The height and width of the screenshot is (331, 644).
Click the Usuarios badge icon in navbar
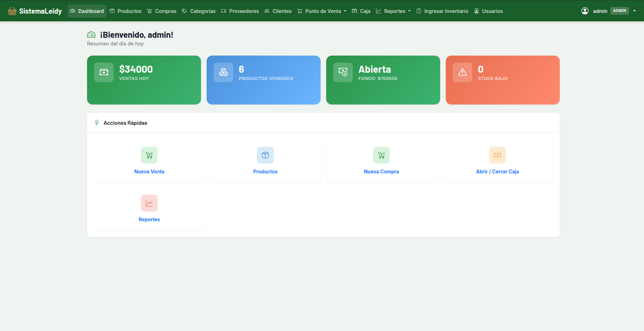(x=477, y=11)
